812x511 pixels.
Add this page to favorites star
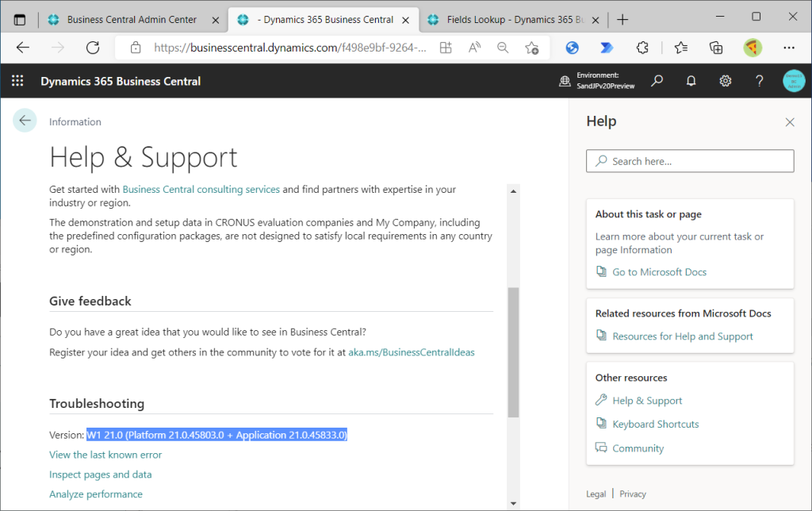point(531,48)
